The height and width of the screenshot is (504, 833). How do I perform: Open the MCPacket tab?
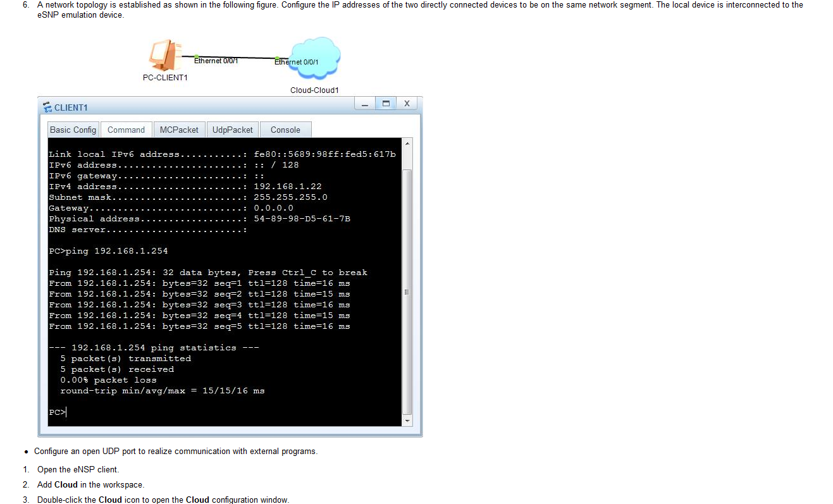point(179,130)
